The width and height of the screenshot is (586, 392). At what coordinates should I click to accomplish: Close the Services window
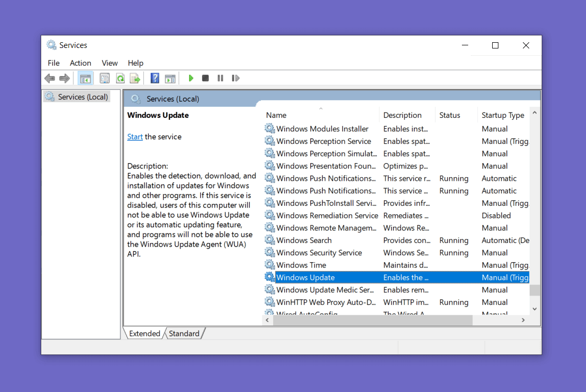[526, 45]
